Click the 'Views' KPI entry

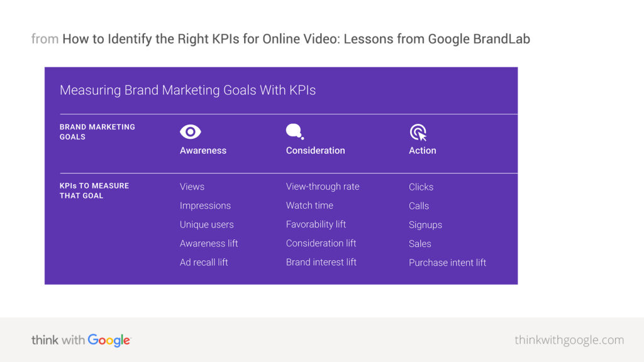pyautogui.click(x=192, y=187)
